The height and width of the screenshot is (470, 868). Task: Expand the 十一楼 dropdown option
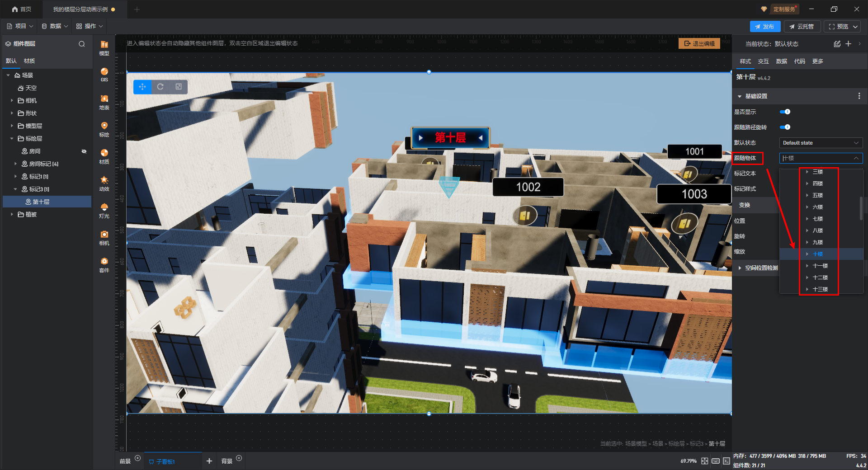(807, 266)
